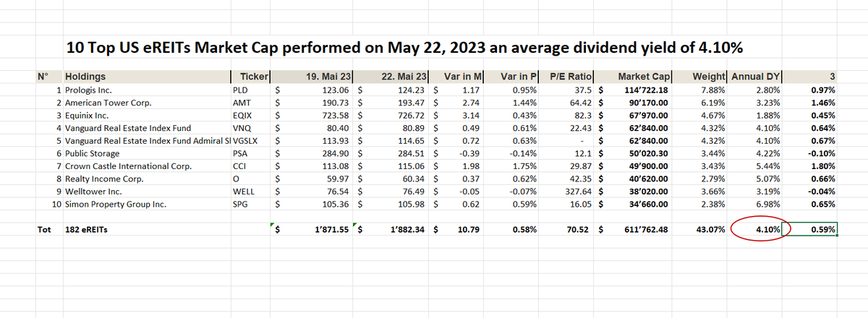This screenshot has width=868, height=318.
Task: Select total cell 1'882.34
Action: 391,230
